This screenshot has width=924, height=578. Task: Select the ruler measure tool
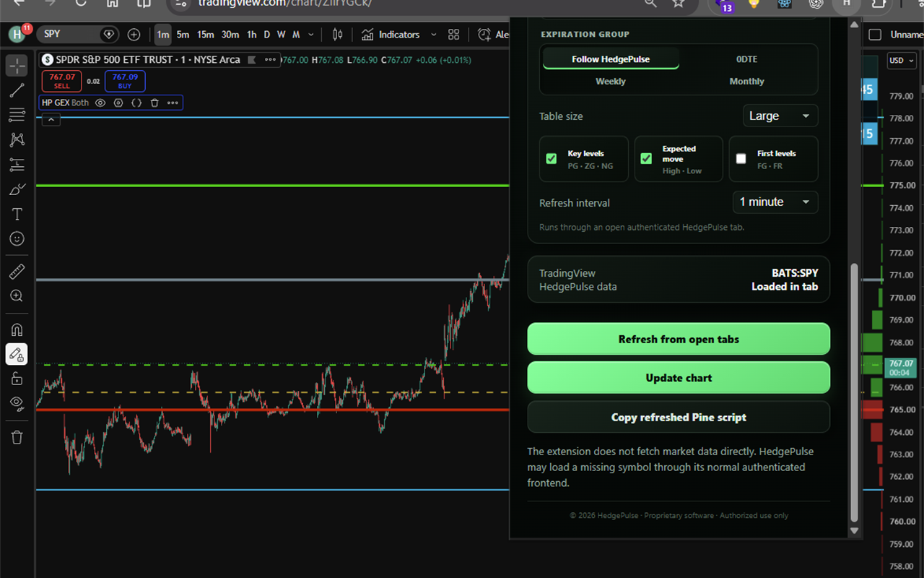pos(17,272)
